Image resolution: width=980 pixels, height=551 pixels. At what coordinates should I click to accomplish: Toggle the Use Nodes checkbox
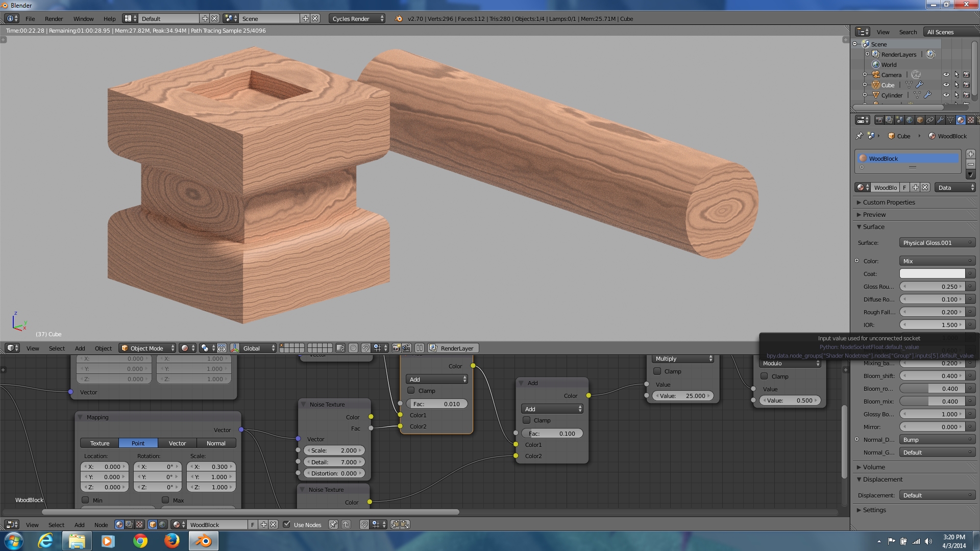click(x=286, y=524)
